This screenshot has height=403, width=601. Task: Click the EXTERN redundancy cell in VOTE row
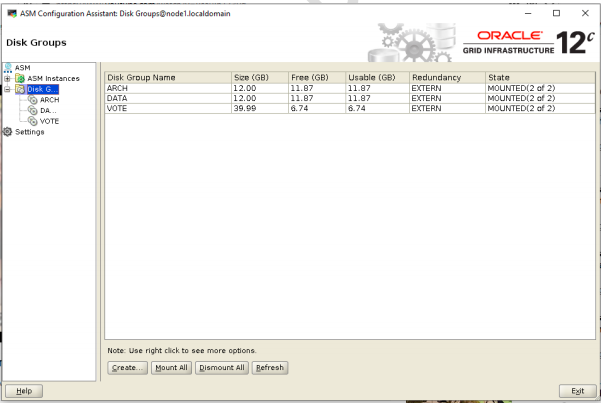[447, 108]
